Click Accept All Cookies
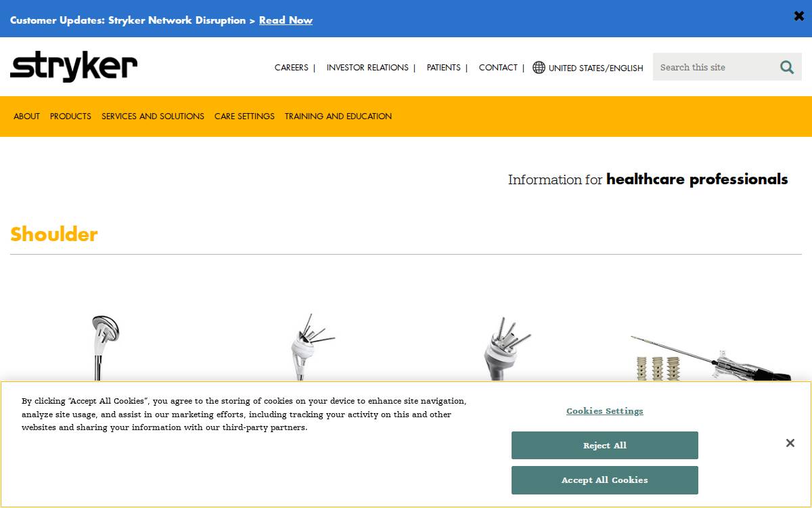This screenshot has width=812, height=508. pos(605,480)
